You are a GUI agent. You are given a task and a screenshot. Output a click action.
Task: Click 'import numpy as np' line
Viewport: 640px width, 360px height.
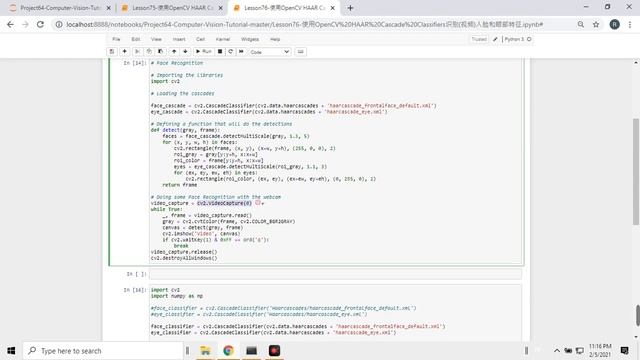pos(177,296)
